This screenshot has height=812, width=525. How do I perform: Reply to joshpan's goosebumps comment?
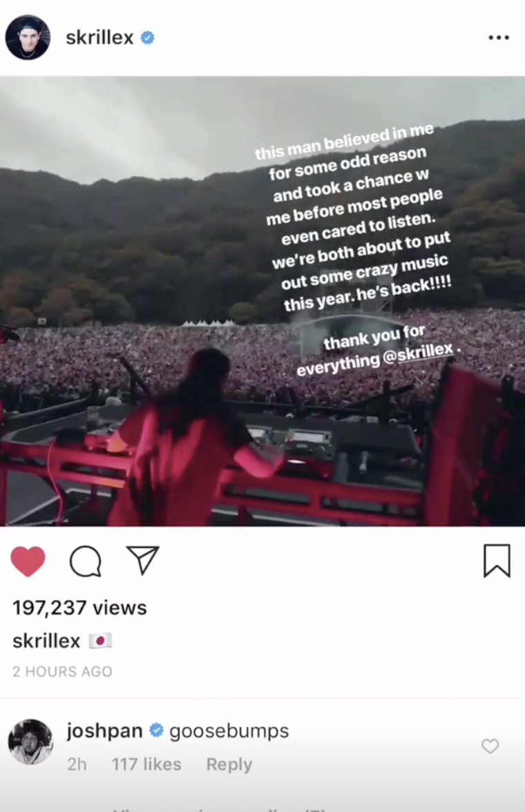point(229,764)
